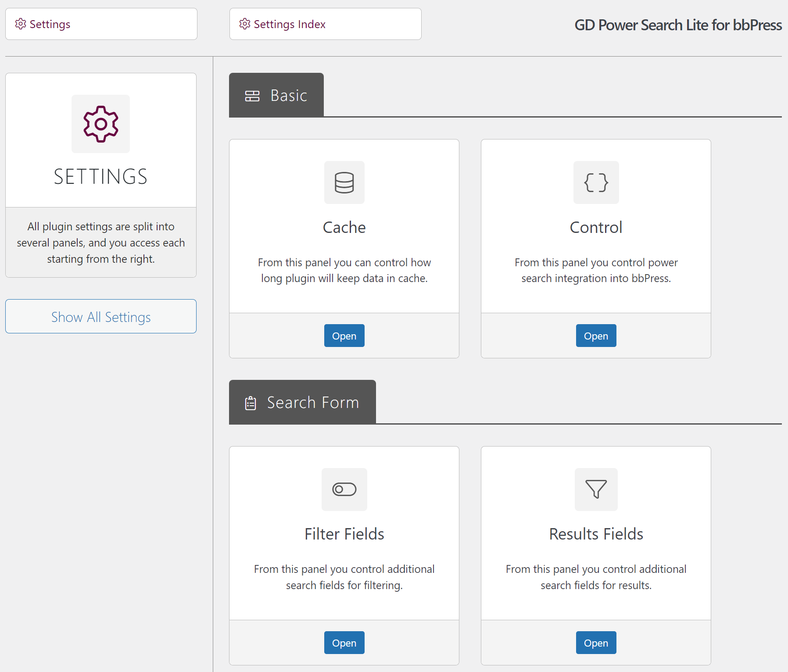Click the Basic section grid icon
788x672 pixels.
coord(252,96)
